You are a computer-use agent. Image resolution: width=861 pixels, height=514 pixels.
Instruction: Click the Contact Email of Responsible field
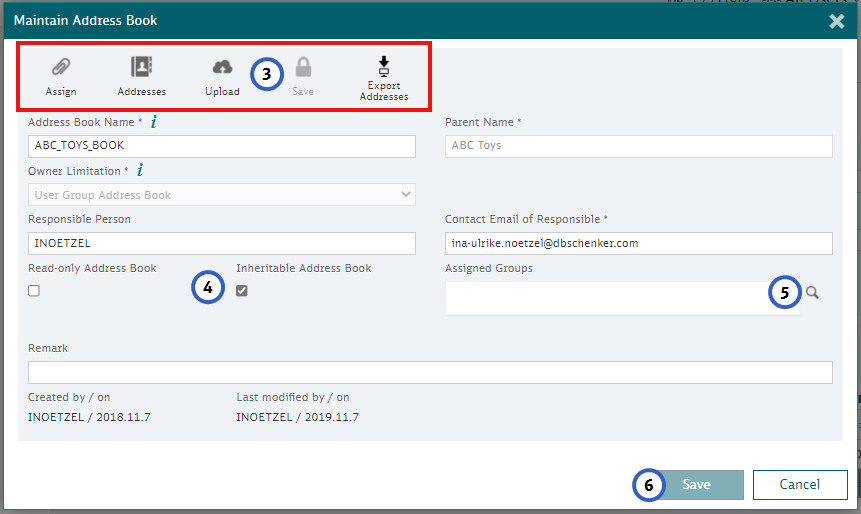(x=639, y=243)
